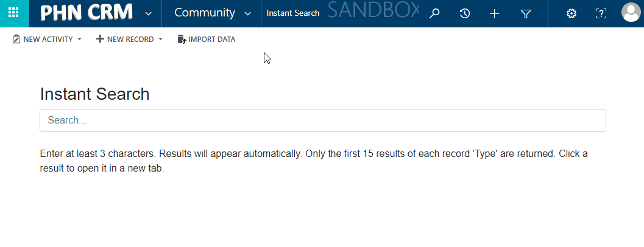Open the app launcher waffle icon

pyautogui.click(x=13, y=13)
